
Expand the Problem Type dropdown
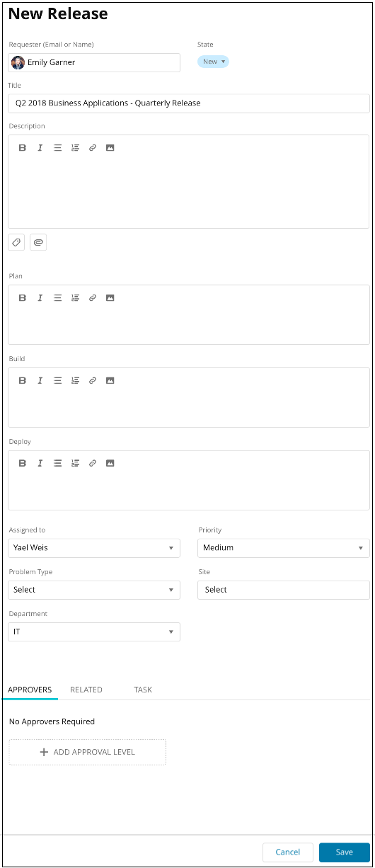click(x=94, y=590)
